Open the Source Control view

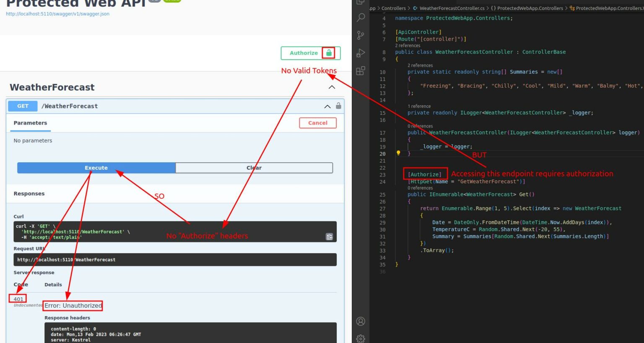tap(361, 35)
